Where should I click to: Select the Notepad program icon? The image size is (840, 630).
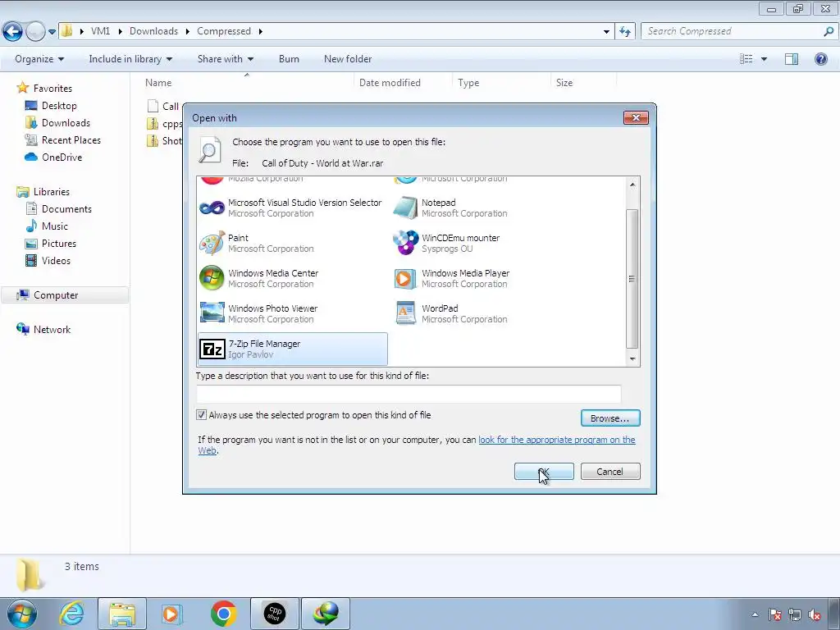405,208
